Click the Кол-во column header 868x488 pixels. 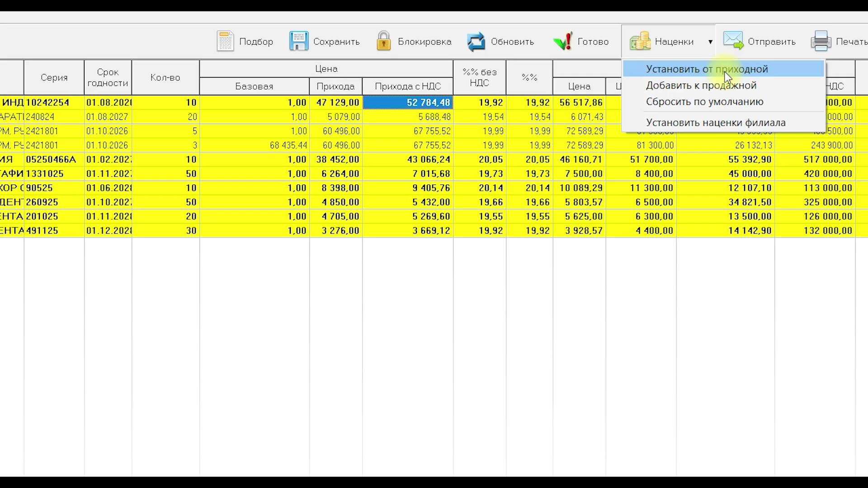[165, 77]
